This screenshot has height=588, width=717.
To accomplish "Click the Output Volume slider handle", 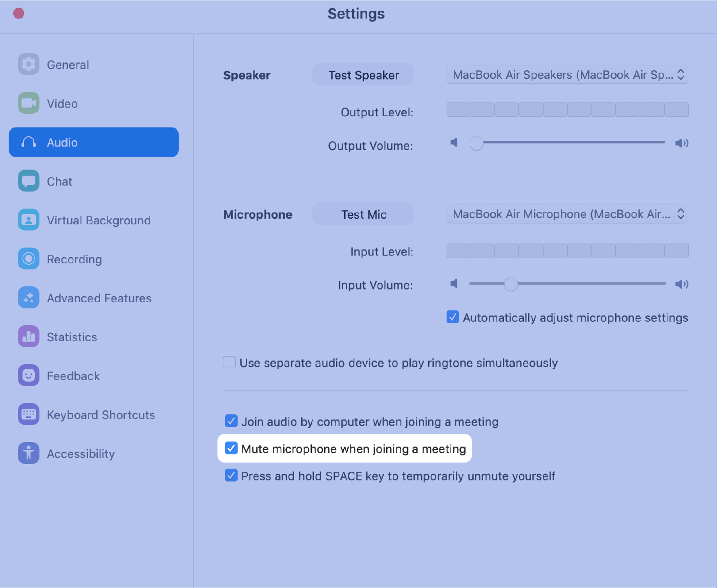I will [x=477, y=143].
